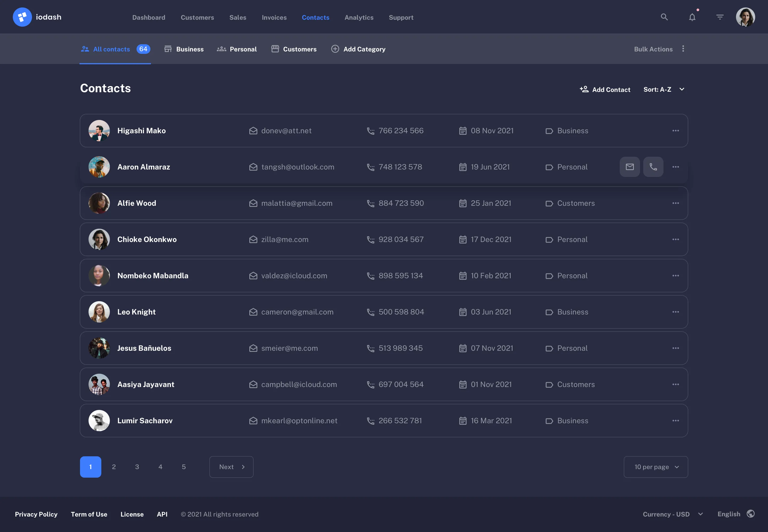This screenshot has width=768, height=532.
Task: Click the profile avatar in the top right
Action: pyautogui.click(x=745, y=17)
